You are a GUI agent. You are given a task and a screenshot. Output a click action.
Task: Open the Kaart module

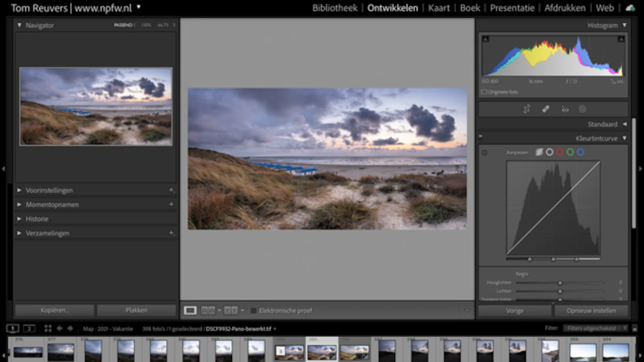pyautogui.click(x=439, y=8)
